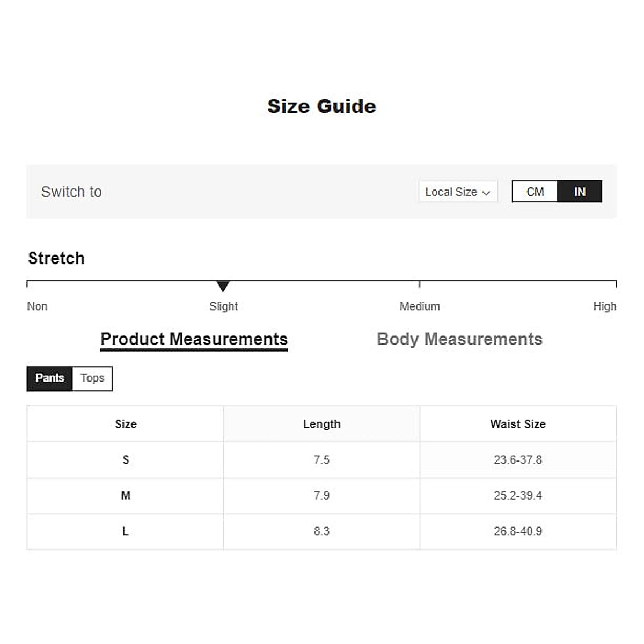Select the size L row label
The image size is (644, 644).
126,531
